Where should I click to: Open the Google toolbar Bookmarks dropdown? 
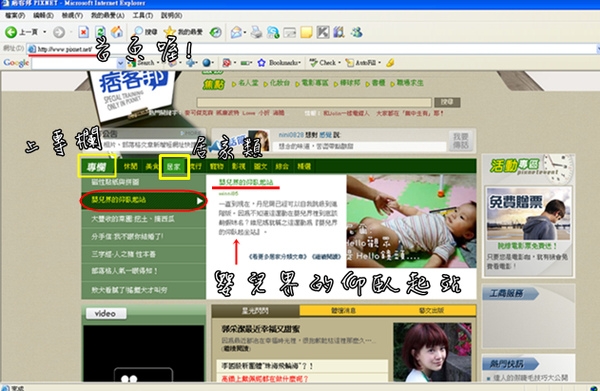pos(279,63)
